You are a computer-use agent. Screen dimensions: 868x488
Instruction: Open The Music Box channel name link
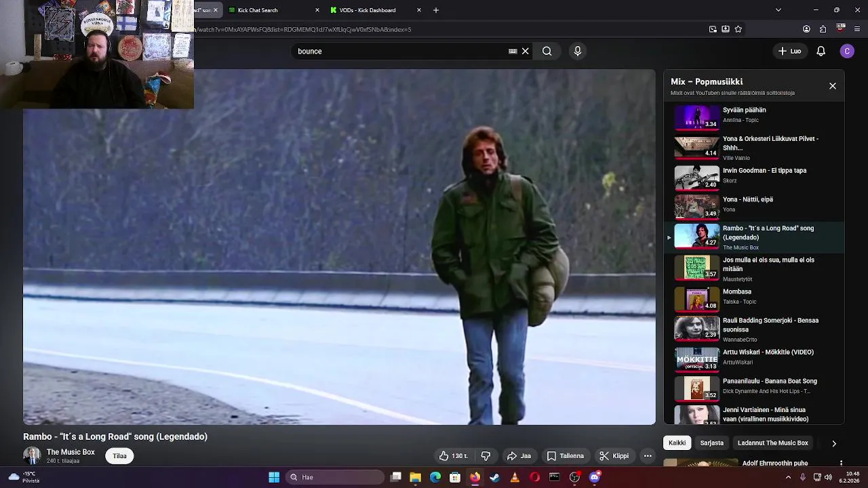[x=71, y=452]
